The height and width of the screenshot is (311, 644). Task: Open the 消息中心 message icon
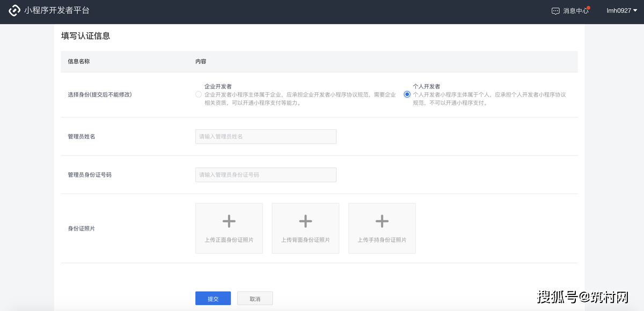point(555,11)
